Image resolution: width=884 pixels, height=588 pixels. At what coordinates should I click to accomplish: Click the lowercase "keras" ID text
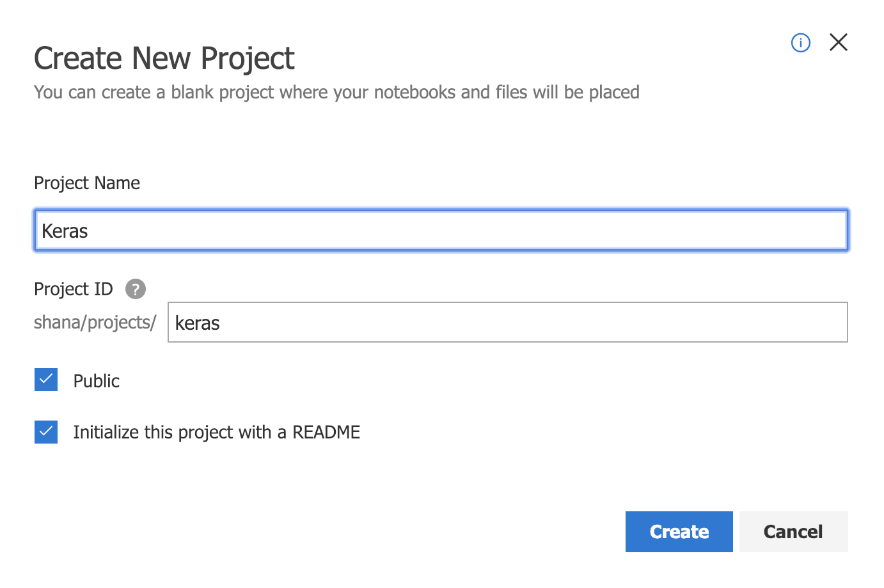coord(197,323)
